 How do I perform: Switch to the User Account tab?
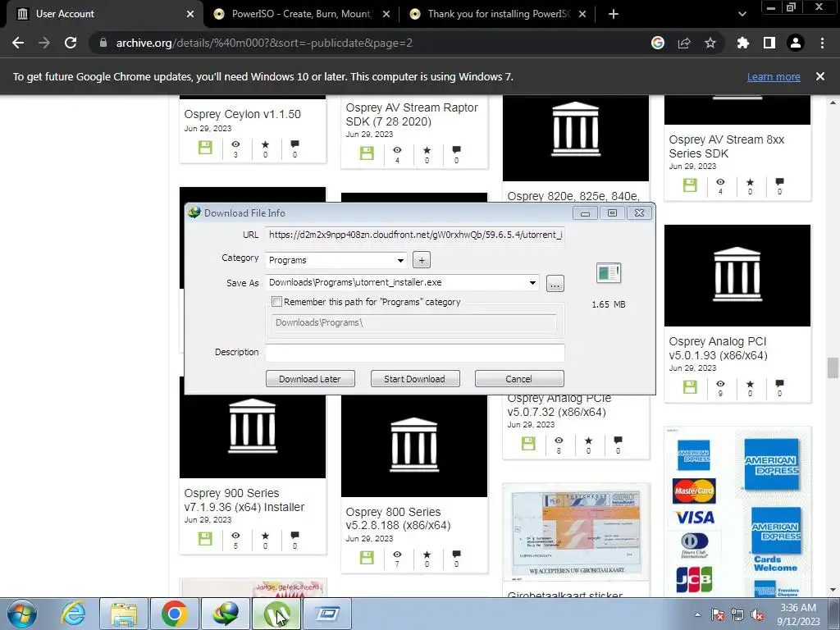tap(102, 14)
